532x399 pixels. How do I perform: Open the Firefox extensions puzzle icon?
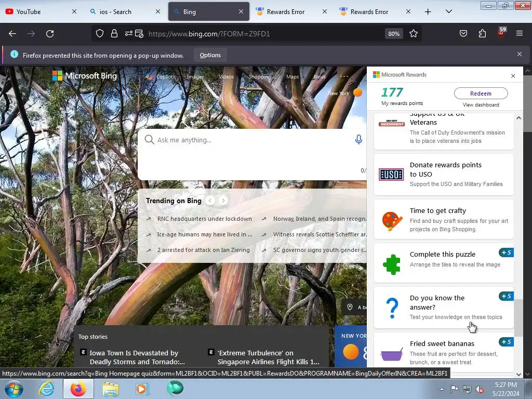point(482,34)
